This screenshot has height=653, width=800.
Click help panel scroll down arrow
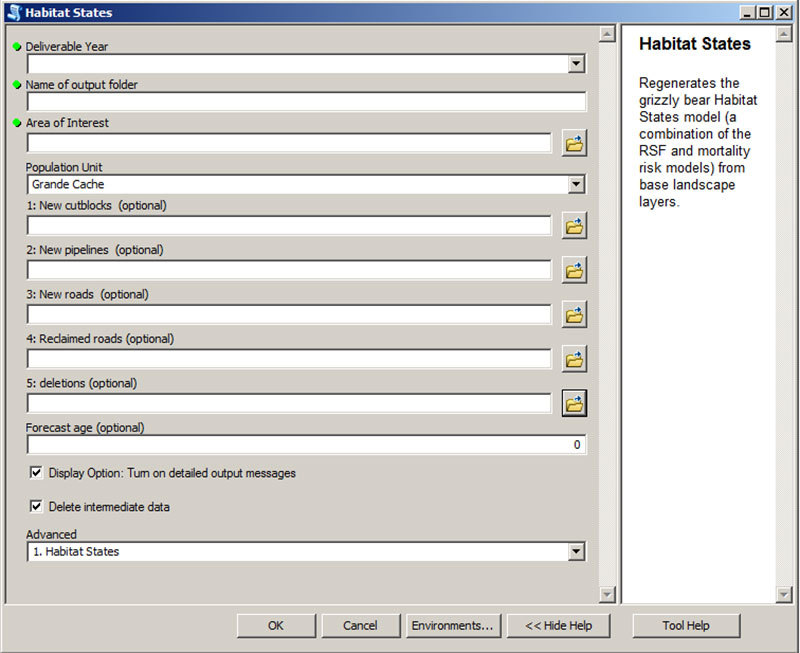click(783, 594)
